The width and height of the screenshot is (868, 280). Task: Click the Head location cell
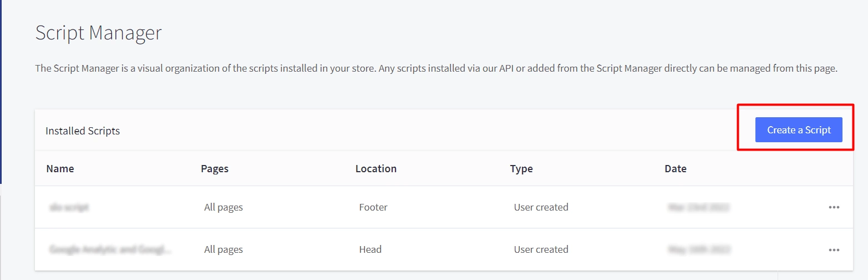point(370,249)
